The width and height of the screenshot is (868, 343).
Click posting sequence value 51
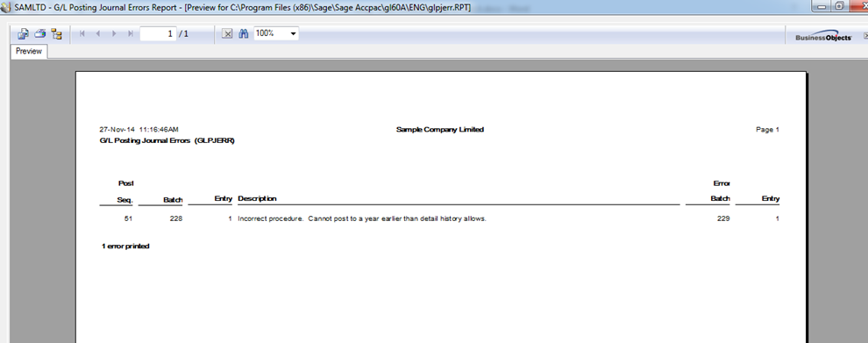(128, 219)
